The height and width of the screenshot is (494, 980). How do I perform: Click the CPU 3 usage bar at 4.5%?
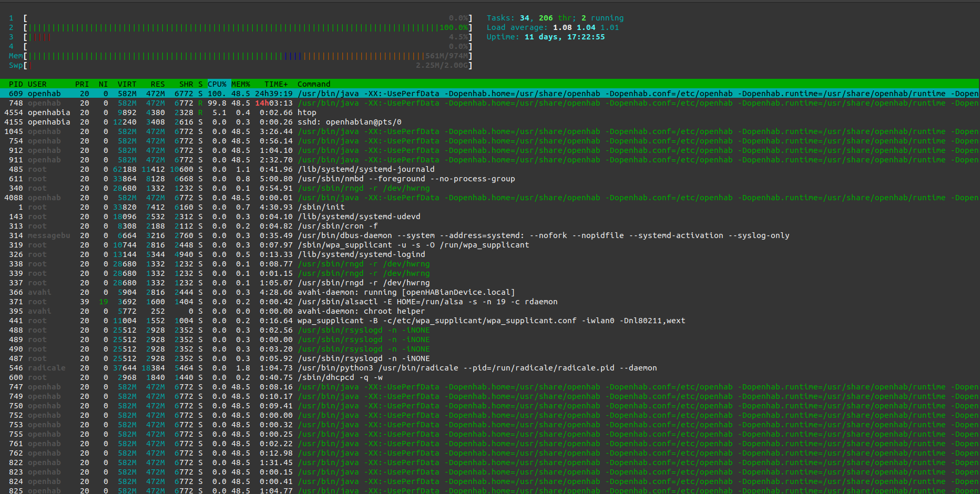click(248, 37)
